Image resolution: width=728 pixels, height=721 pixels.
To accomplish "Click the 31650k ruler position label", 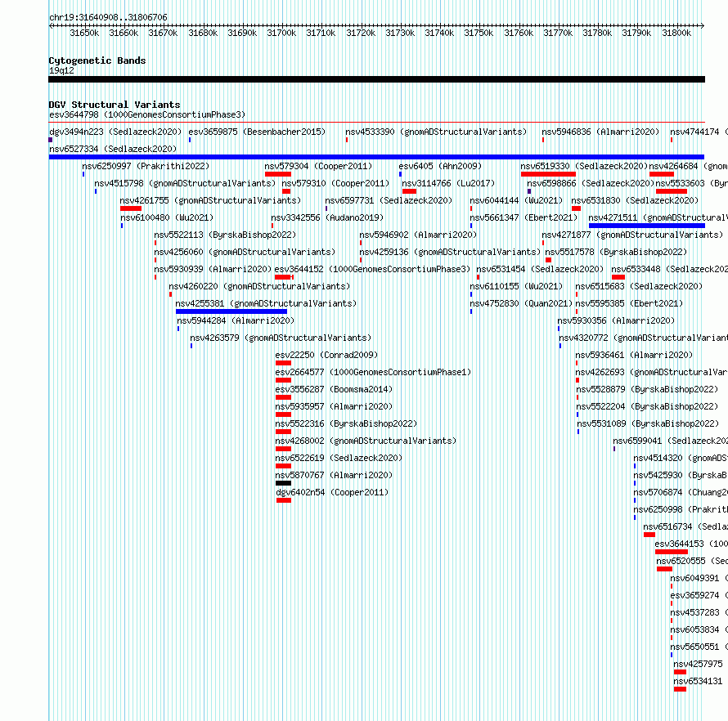I will click(x=84, y=33).
